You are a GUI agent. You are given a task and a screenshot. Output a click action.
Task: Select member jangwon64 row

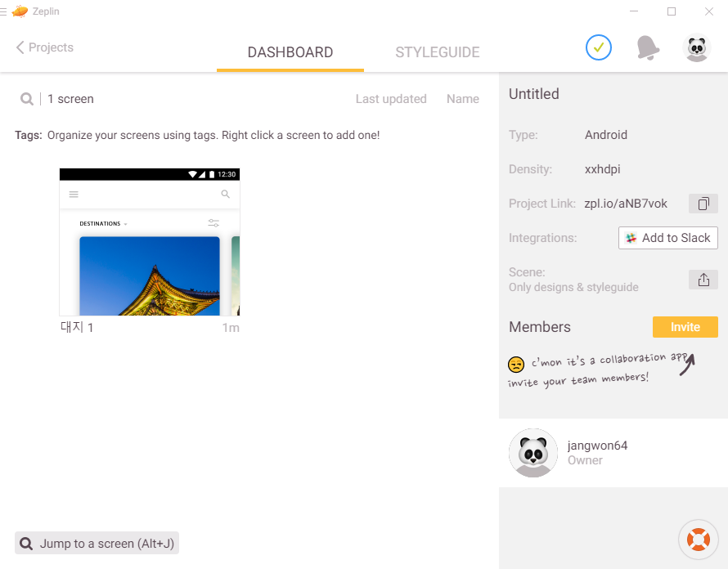pos(613,453)
